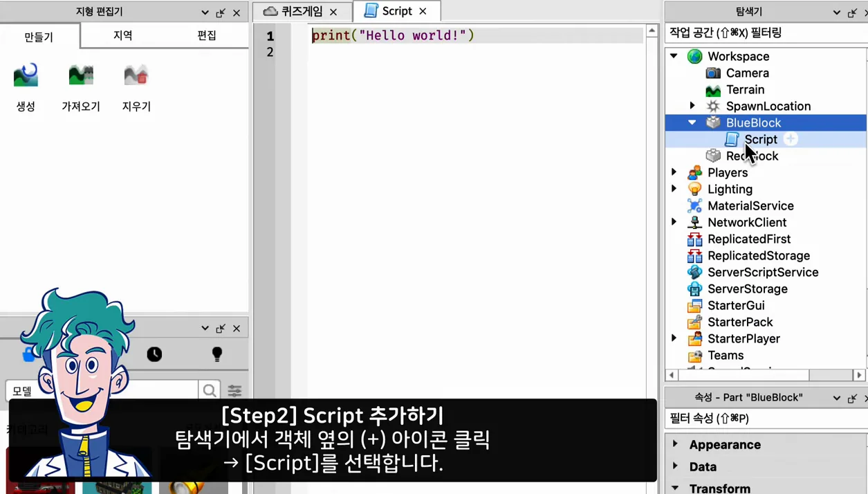Switch to the 지역 tab
Viewport: 868px width, 494px height.
122,35
